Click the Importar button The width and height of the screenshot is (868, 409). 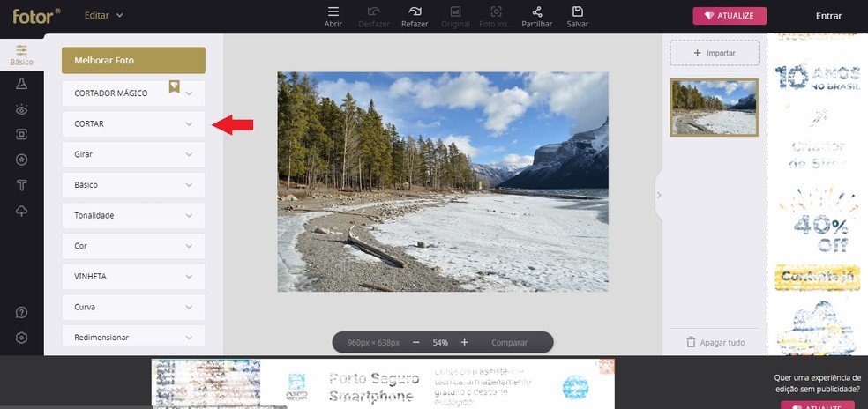715,53
